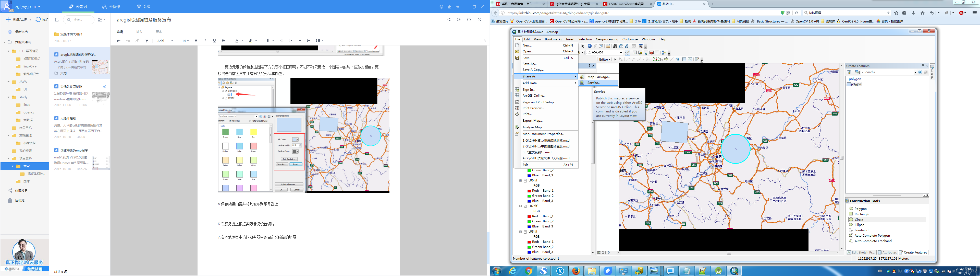Insert a bulleted list in the note
980x276 pixels.
299,41
